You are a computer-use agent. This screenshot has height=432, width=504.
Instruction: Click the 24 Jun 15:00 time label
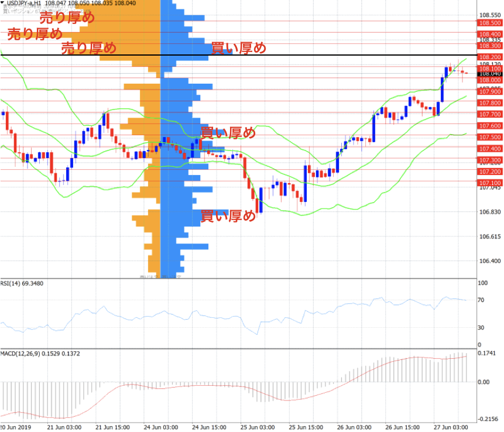click(209, 427)
